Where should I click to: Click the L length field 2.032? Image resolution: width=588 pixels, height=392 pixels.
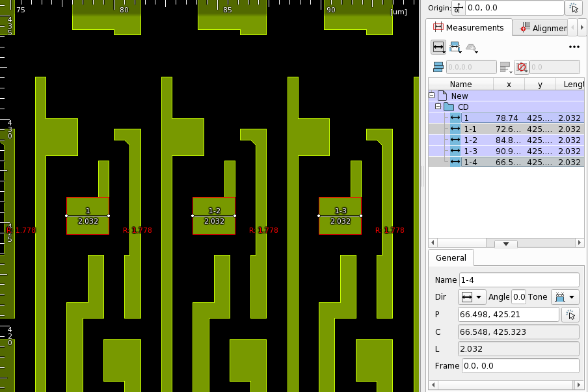[x=518, y=349]
